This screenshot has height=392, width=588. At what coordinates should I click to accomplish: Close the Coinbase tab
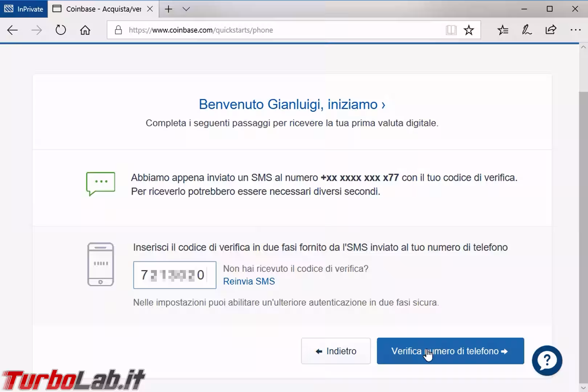[x=150, y=9]
